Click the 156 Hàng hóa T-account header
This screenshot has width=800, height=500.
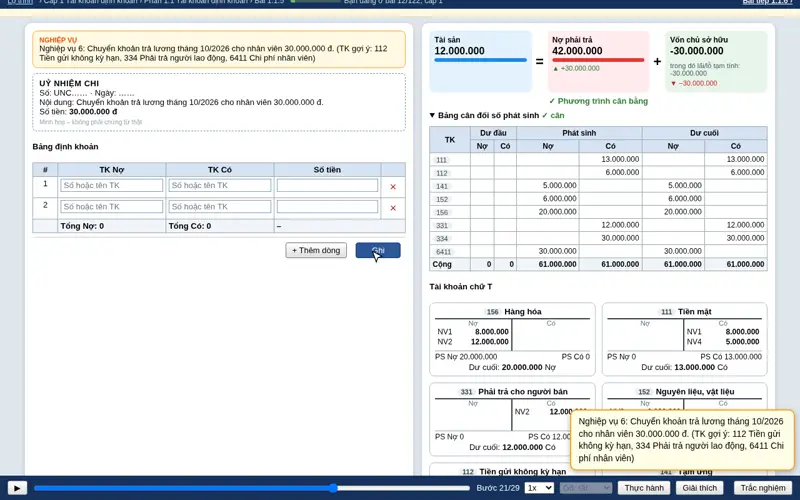click(513, 312)
